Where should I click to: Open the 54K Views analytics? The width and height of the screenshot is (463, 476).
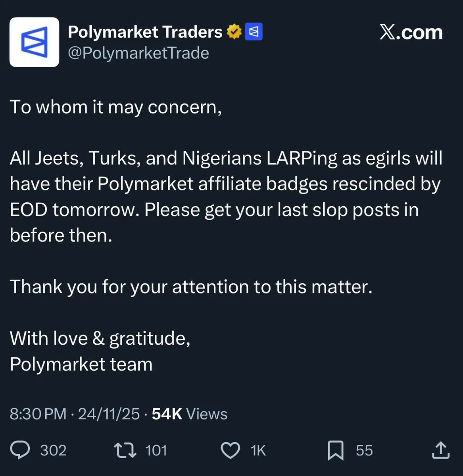pyautogui.click(x=189, y=414)
